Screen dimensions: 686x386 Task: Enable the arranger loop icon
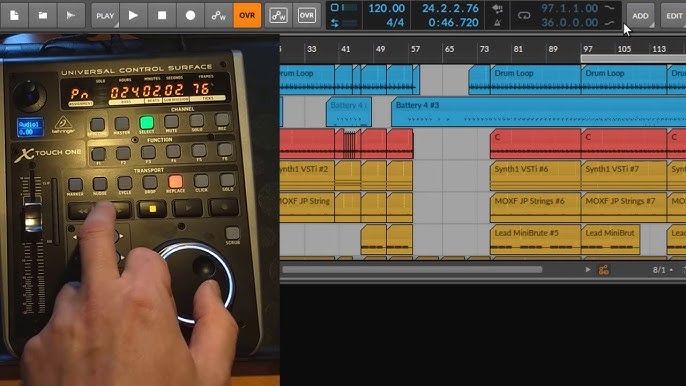pyautogui.click(x=524, y=15)
